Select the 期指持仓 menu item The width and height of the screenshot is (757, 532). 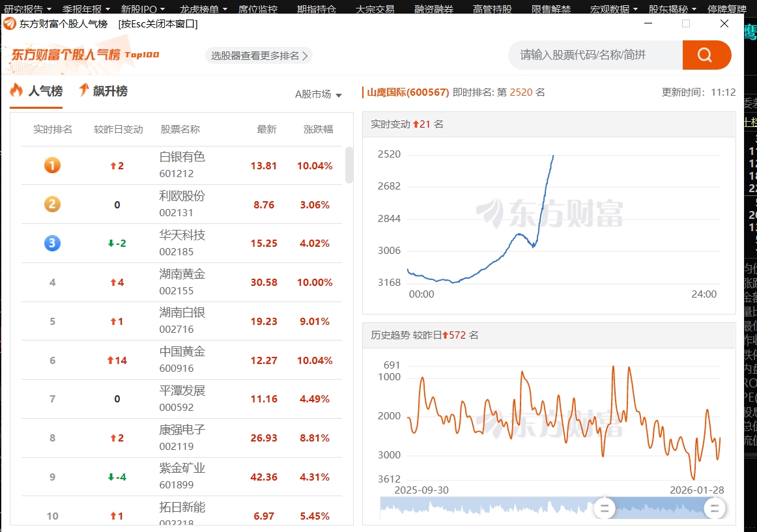[x=317, y=8]
